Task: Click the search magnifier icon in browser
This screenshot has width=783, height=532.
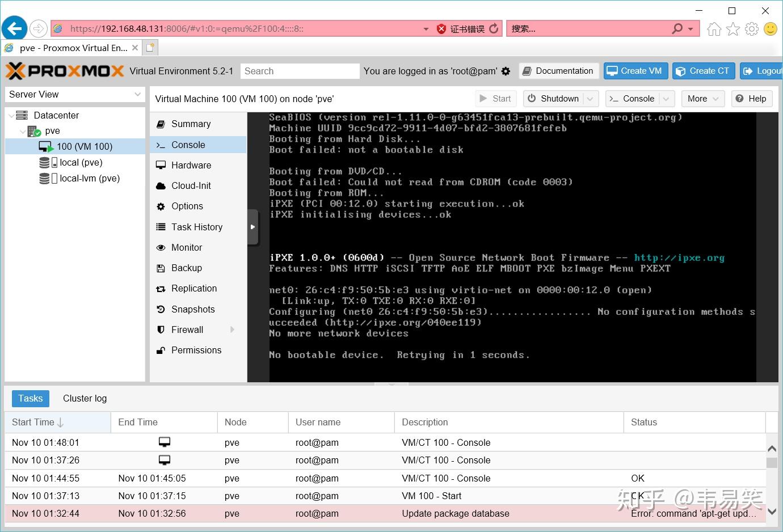Action: coord(677,28)
